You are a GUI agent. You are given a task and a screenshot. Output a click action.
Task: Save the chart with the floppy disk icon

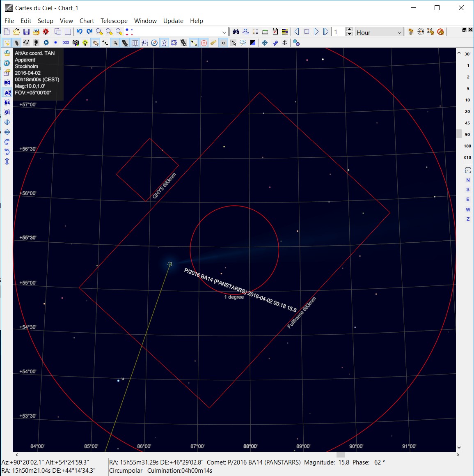click(x=26, y=32)
